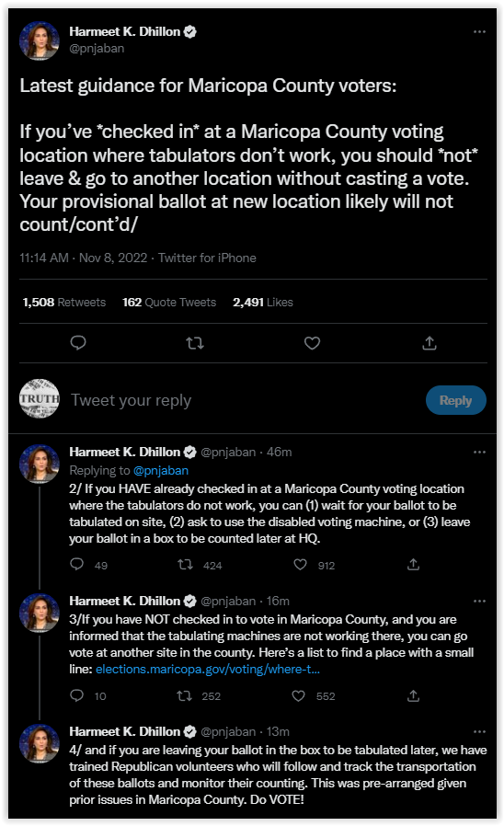Share the main tweet via share icon

430,343
